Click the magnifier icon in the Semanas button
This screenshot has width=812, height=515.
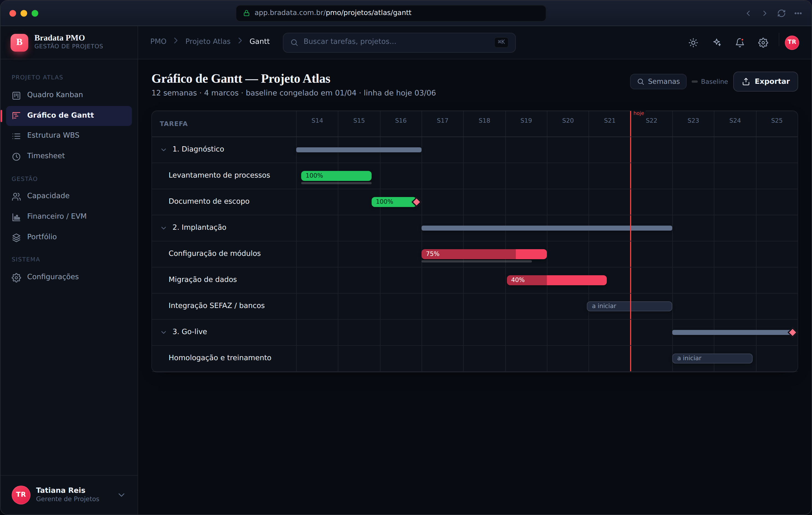641,82
